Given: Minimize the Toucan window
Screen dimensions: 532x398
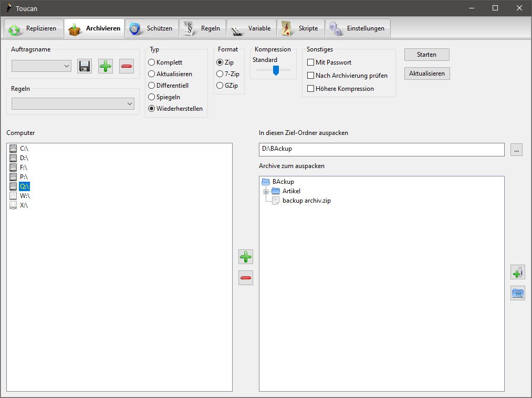Looking at the screenshot, I should pos(472,8).
